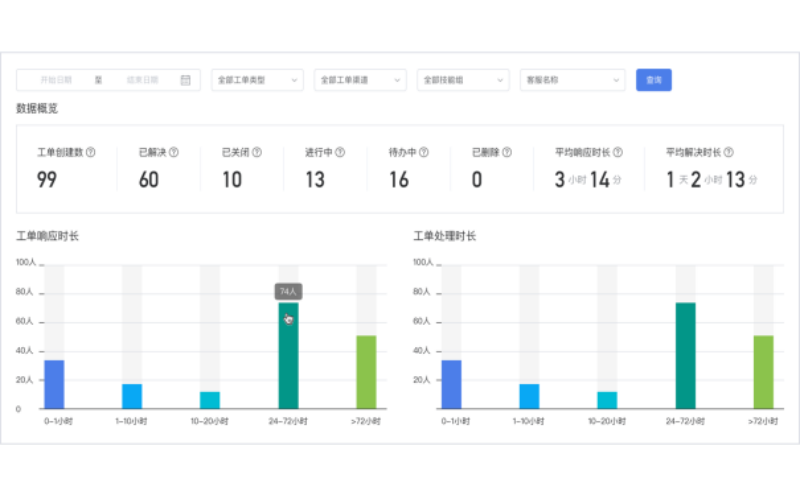Image resolution: width=800 pixels, height=495 pixels.
Task: Open the 全部工单类型 dropdown
Action: [x=257, y=80]
